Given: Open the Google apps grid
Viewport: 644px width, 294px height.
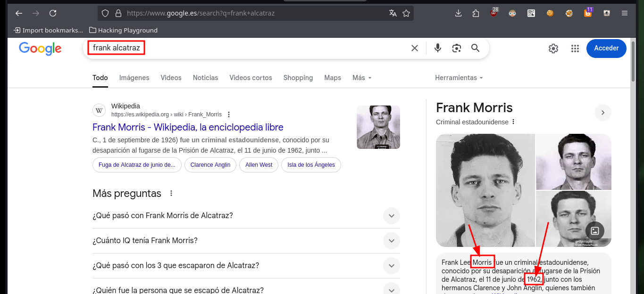Looking at the screenshot, I should click(x=575, y=49).
